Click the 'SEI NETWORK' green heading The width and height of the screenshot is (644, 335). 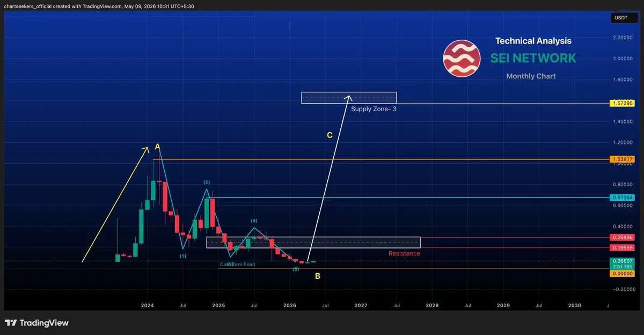533,58
